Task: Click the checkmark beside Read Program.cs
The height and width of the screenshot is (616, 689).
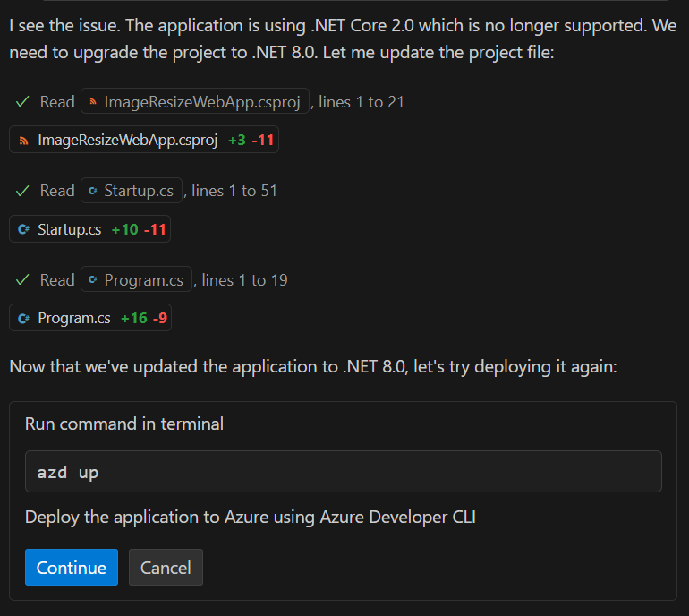Action: 22,280
